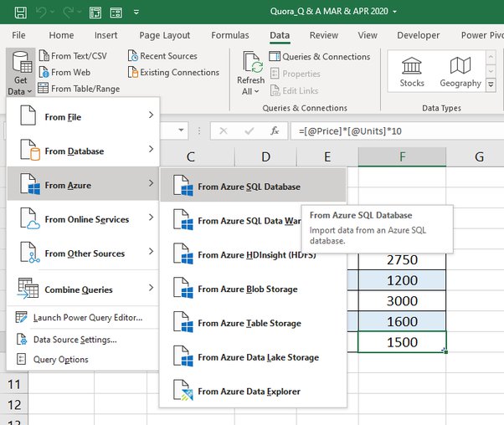Click cell containing 3000

pos(402,300)
